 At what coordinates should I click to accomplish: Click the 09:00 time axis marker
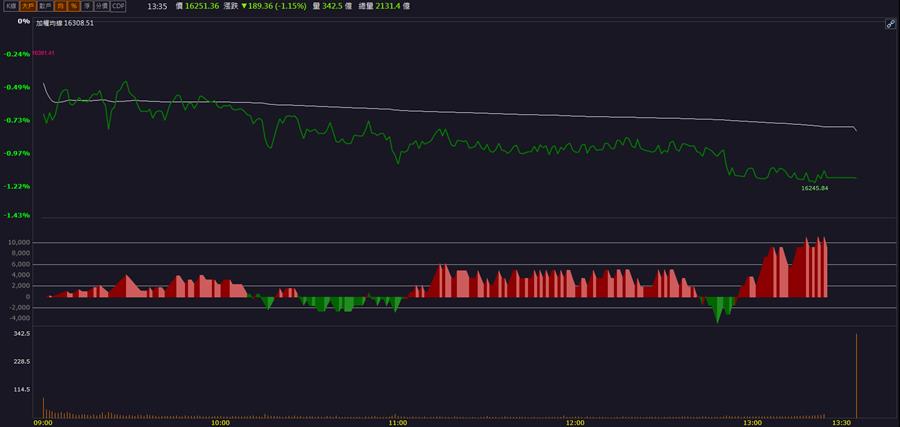(x=44, y=423)
